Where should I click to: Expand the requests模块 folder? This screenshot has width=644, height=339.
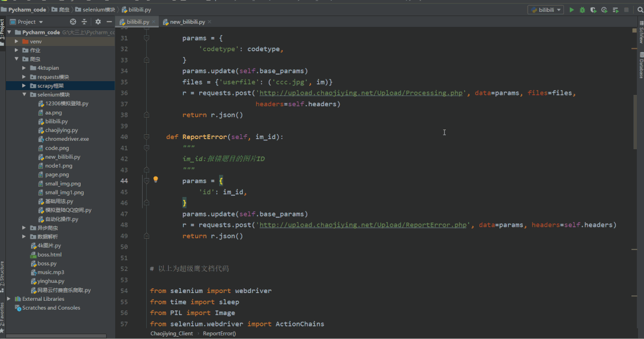(24, 77)
